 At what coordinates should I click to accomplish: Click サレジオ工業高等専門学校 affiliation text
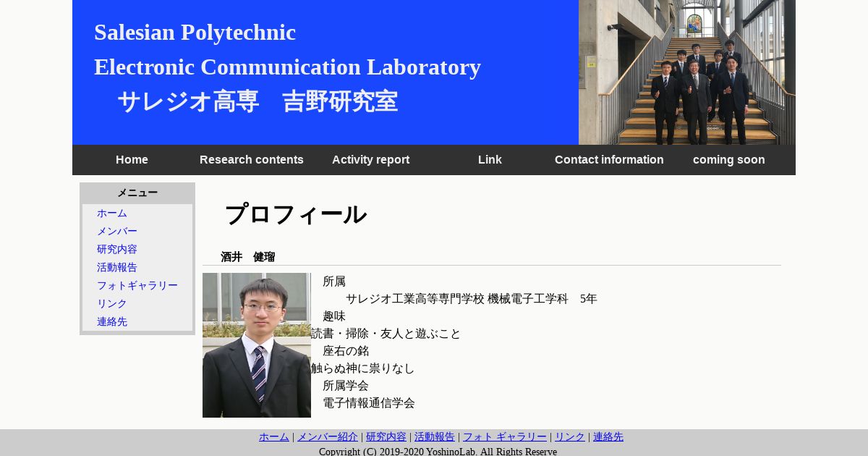(472, 299)
